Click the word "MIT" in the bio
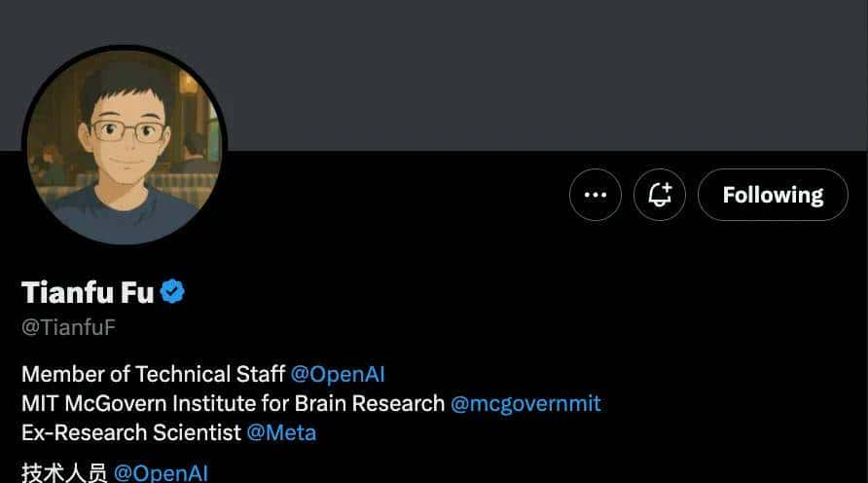868x483 pixels. pos(39,403)
